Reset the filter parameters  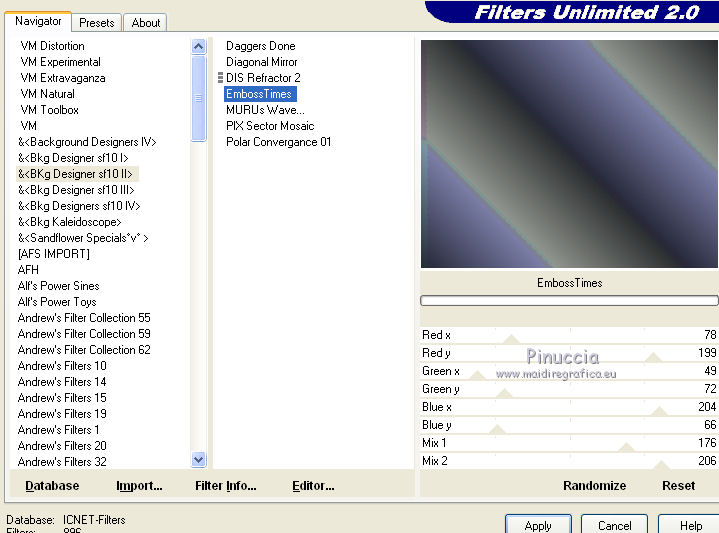point(678,486)
